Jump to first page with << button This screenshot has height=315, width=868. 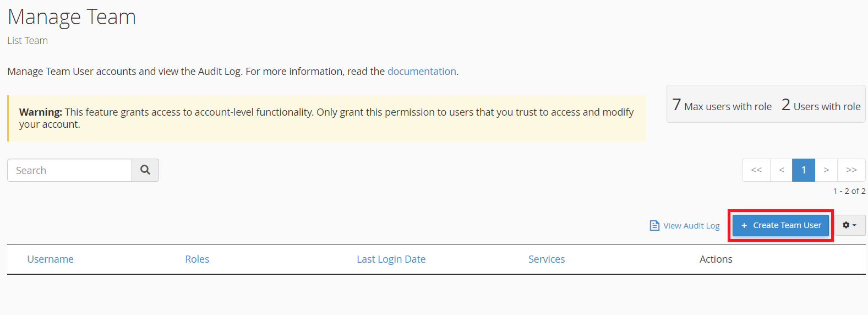pyautogui.click(x=756, y=170)
